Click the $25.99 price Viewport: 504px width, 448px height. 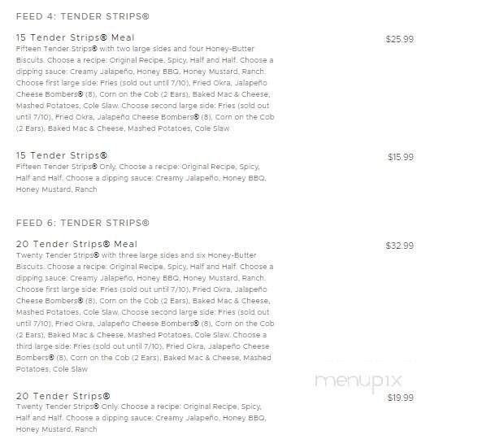tap(399, 39)
